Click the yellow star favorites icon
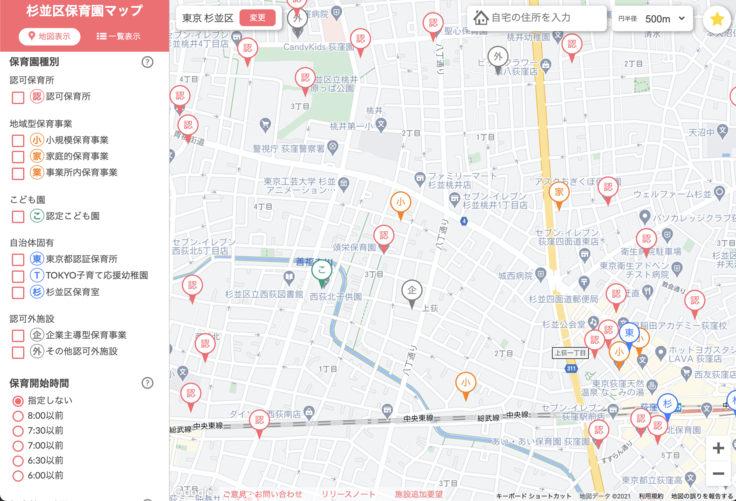This screenshot has height=501, width=736. tap(716, 19)
